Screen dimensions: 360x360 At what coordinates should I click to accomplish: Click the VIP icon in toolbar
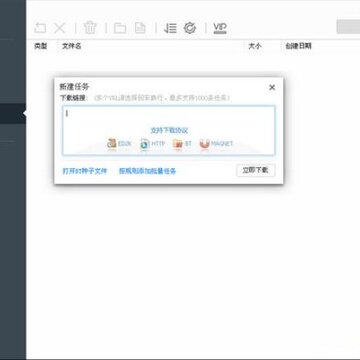[x=220, y=28]
